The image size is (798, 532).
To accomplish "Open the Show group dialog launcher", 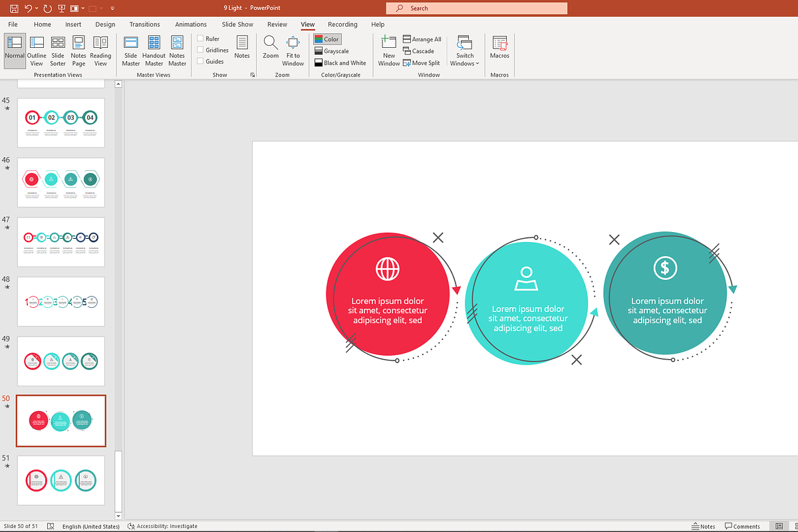I will pos(252,75).
